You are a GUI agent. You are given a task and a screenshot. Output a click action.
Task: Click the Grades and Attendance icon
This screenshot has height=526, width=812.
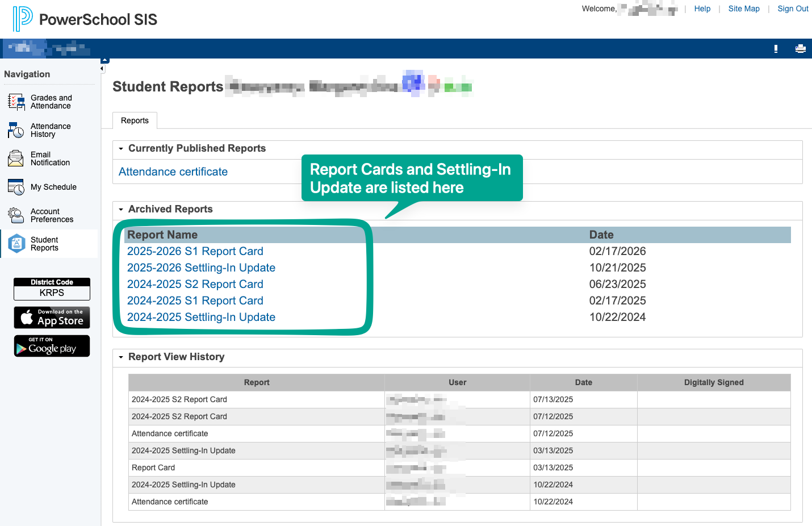point(16,102)
